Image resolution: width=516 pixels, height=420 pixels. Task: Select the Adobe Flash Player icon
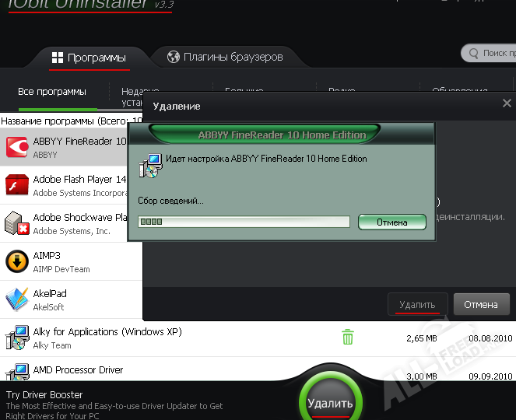pyautogui.click(x=16, y=186)
